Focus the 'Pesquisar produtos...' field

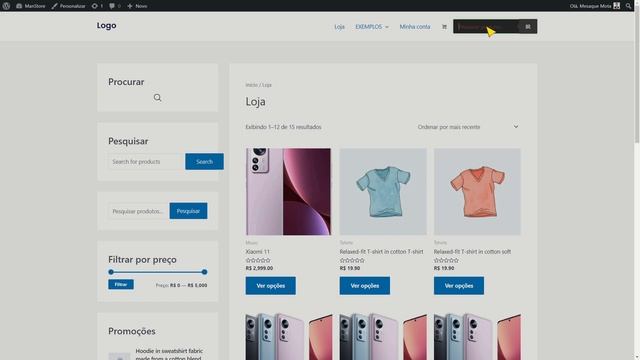pos(138,211)
